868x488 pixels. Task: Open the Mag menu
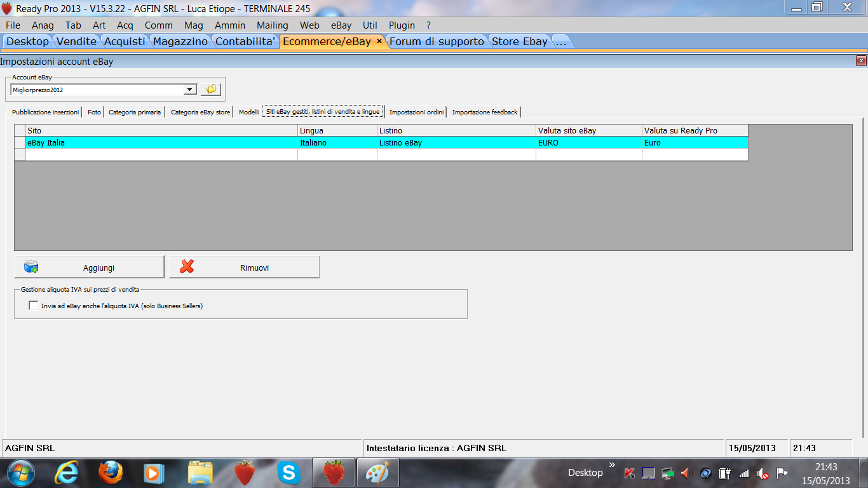pos(194,25)
